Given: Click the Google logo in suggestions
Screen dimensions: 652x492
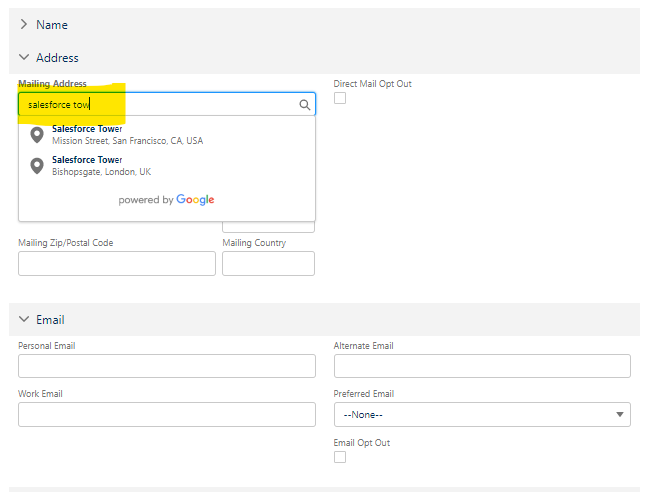Looking at the screenshot, I should point(195,200).
